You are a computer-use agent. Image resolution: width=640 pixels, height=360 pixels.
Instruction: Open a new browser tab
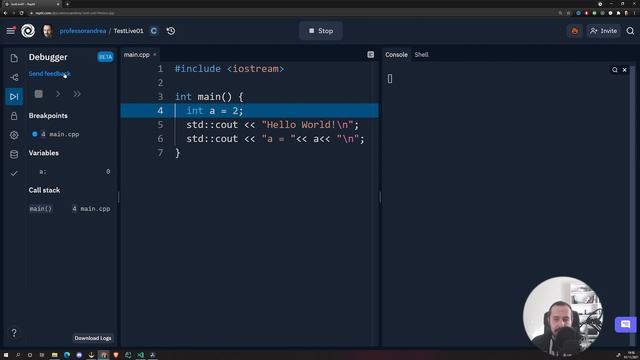[x=67, y=4]
